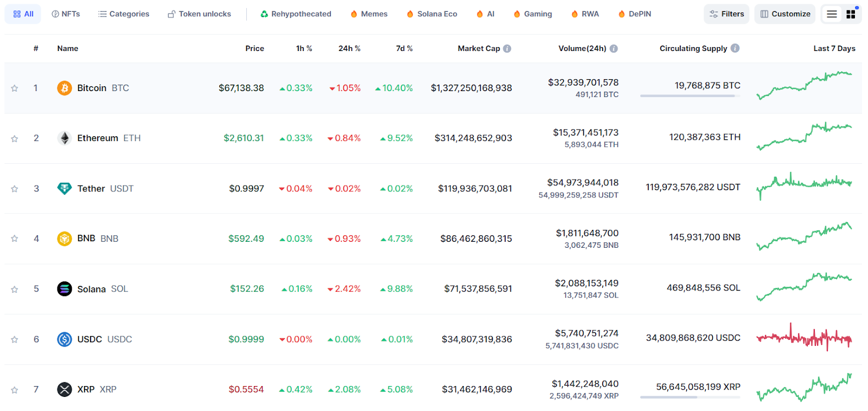Image resolution: width=868 pixels, height=411 pixels.
Task: Open the AI category
Action: click(x=486, y=14)
